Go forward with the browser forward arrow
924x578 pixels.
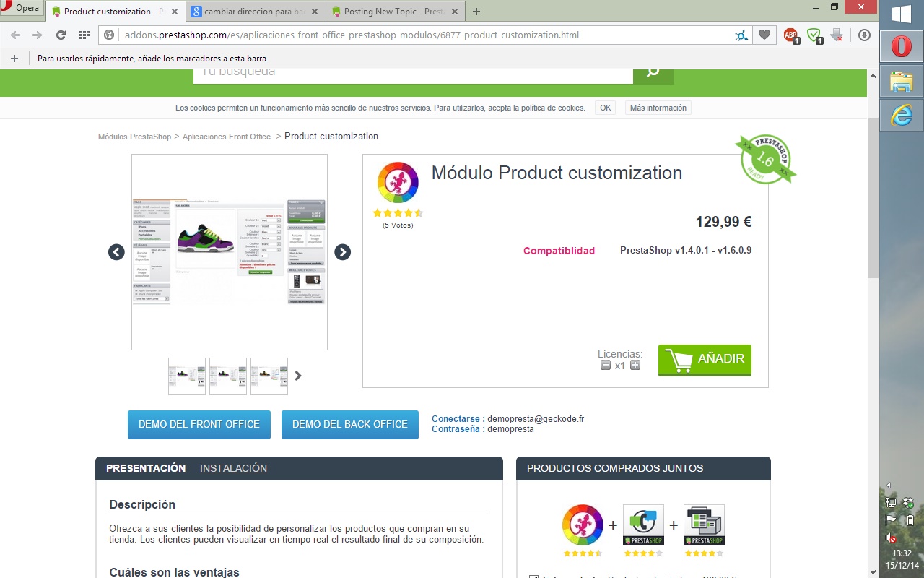pyautogui.click(x=38, y=35)
